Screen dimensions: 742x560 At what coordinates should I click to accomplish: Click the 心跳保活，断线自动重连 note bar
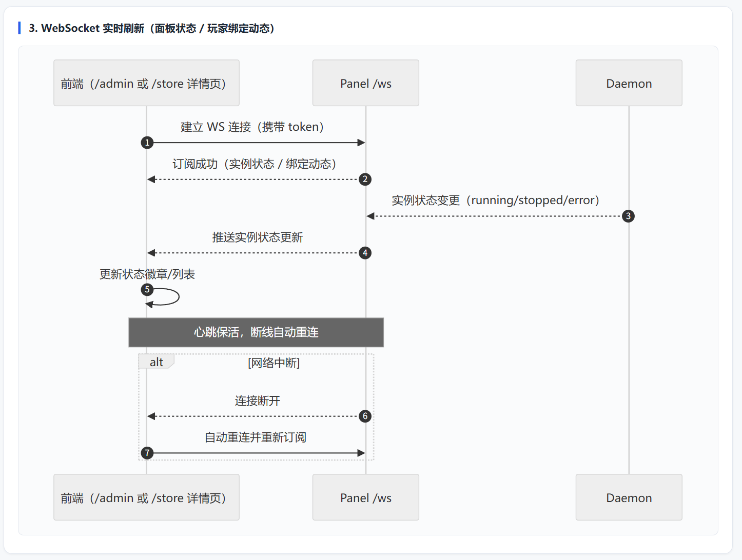click(256, 332)
